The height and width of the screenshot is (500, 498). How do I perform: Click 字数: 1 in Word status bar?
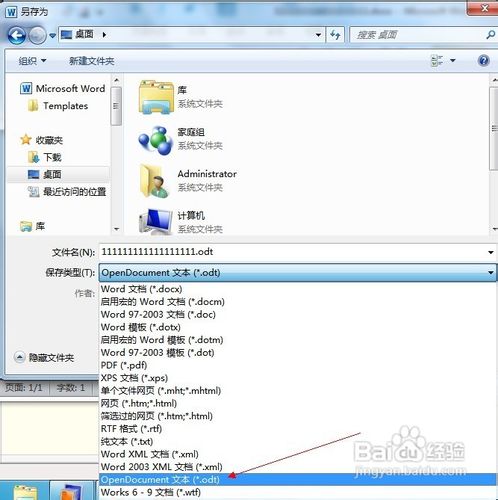point(70,388)
